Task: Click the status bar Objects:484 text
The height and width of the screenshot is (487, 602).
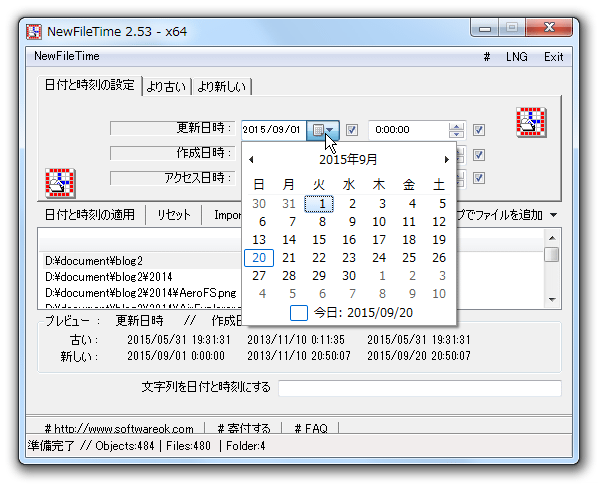Action: [124, 446]
